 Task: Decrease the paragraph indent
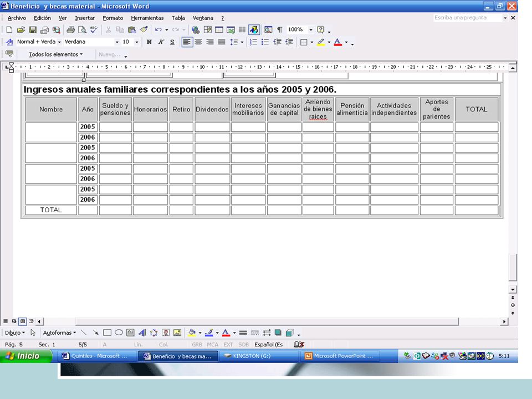click(x=277, y=42)
